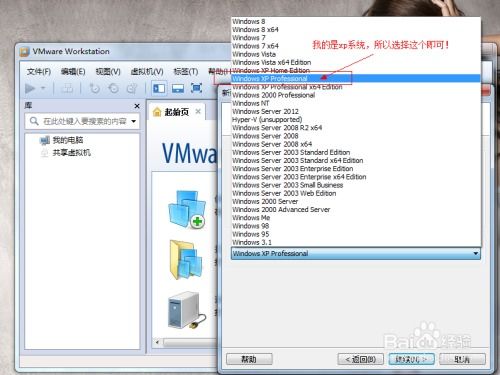Close the library panel with X
The width and height of the screenshot is (500, 375).
tap(137, 106)
